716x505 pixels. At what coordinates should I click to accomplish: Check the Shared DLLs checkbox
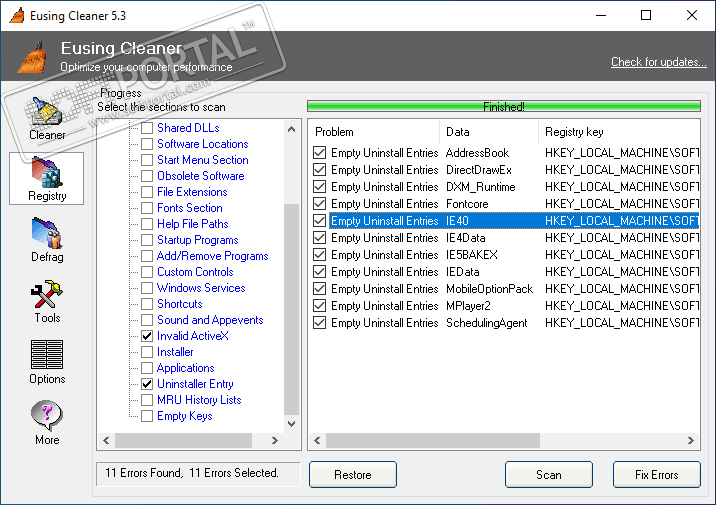147,128
